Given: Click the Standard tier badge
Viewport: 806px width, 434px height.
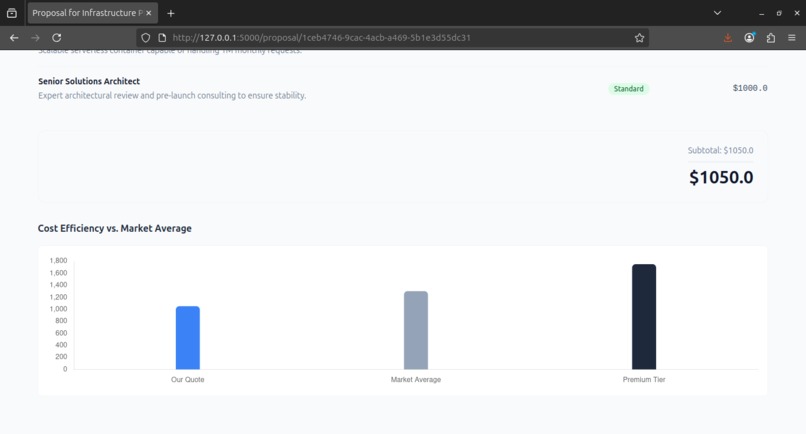Looking at the screenshot, I should [628, 89].
